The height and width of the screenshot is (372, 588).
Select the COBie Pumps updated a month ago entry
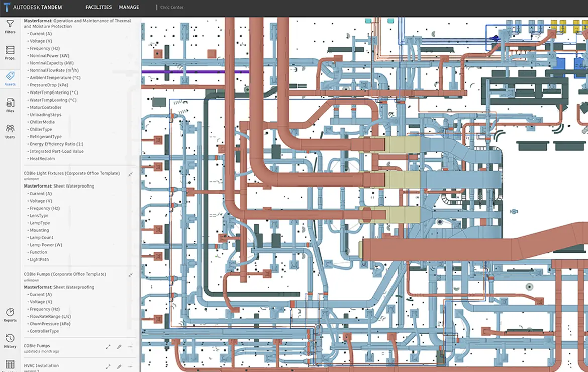click(x=41, y=348)
